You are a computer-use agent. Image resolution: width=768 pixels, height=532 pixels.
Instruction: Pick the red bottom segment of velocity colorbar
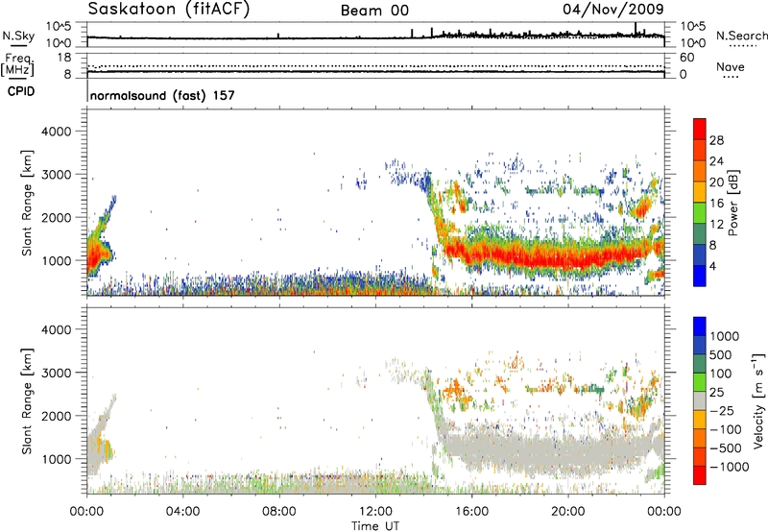coord(700,475)
